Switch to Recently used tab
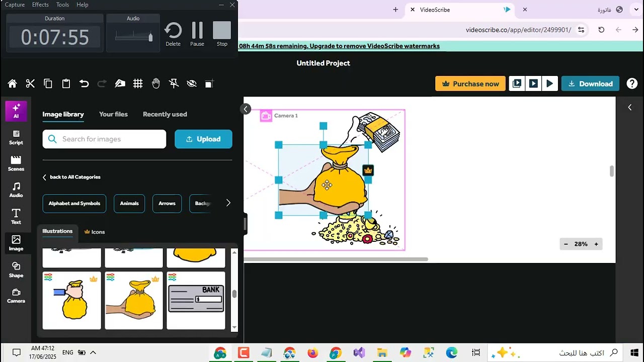 [x=165, y=114]
